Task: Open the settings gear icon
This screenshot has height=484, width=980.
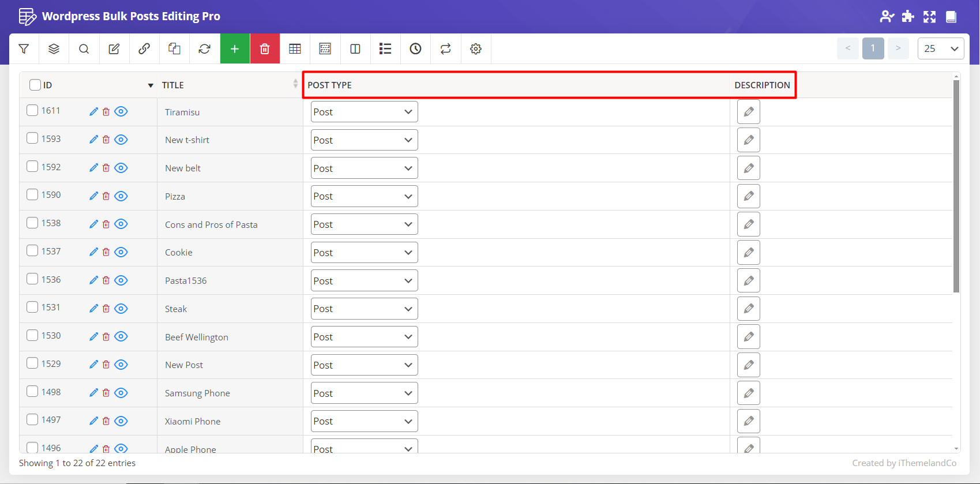Action: [475, 49]
